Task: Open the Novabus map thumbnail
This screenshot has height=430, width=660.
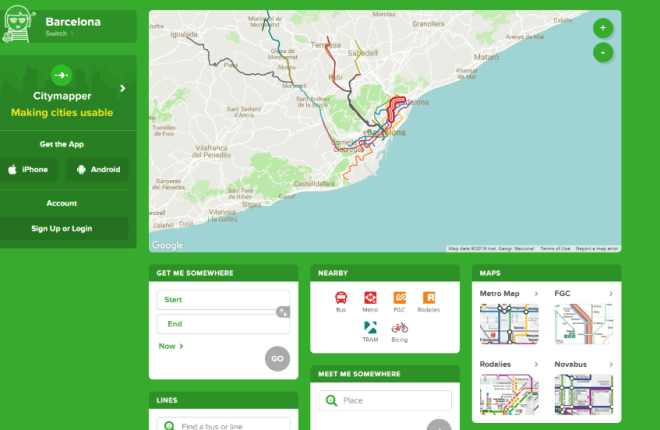Action: pyautogui.click(x=584, y=395)
